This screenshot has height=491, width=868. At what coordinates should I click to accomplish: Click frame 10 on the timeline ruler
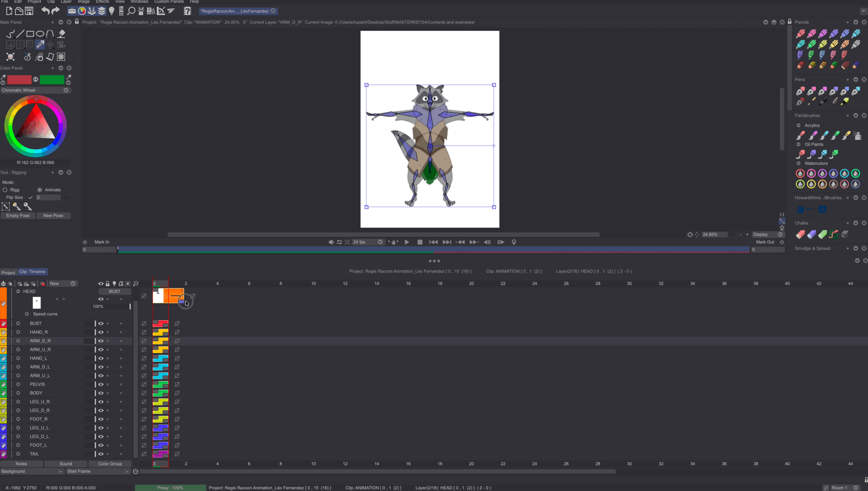click(x=313, y=284)
